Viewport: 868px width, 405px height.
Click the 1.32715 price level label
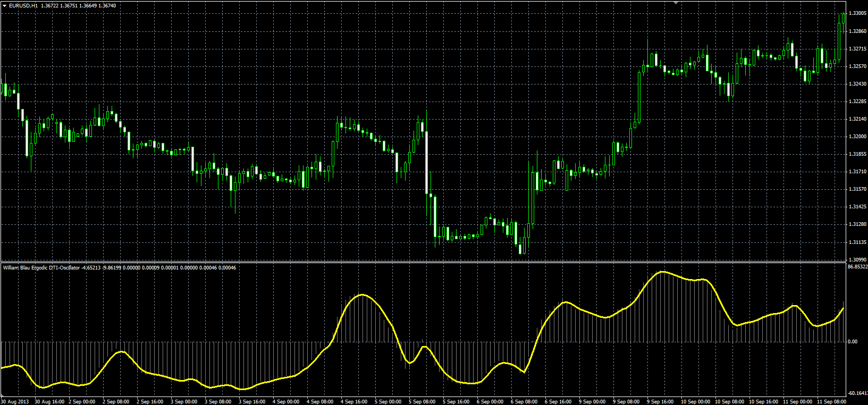[857, 49]
